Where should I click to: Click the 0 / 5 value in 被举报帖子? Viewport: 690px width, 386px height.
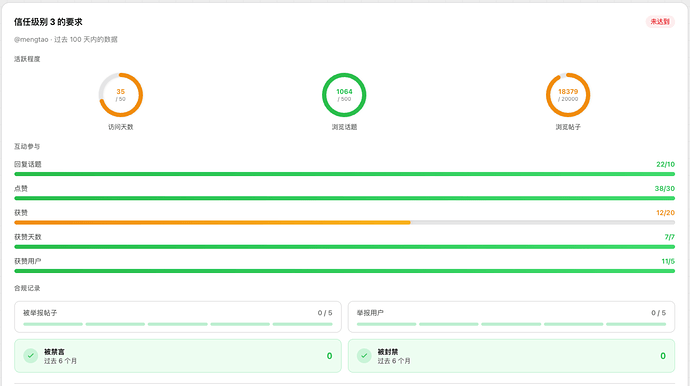(x=325, y=313)
